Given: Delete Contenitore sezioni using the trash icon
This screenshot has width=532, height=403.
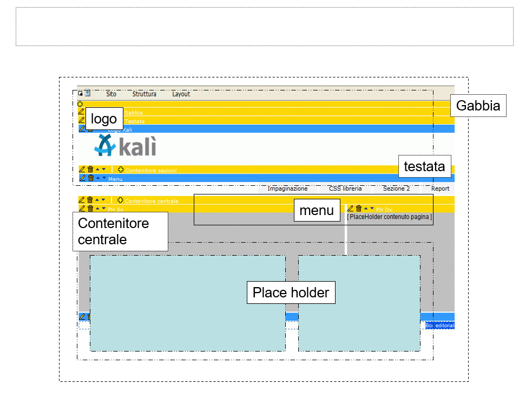Looking at the screenshot, I should 90,169.
